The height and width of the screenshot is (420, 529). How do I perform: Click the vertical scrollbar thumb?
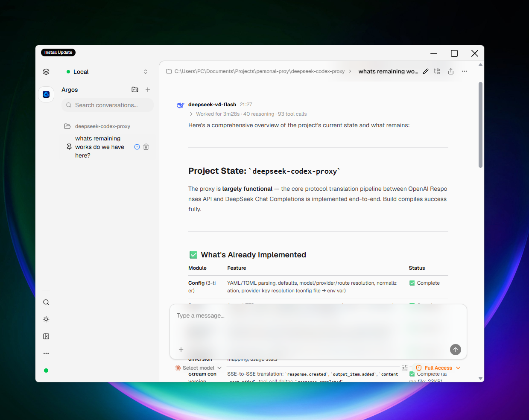tap(480, 125)
